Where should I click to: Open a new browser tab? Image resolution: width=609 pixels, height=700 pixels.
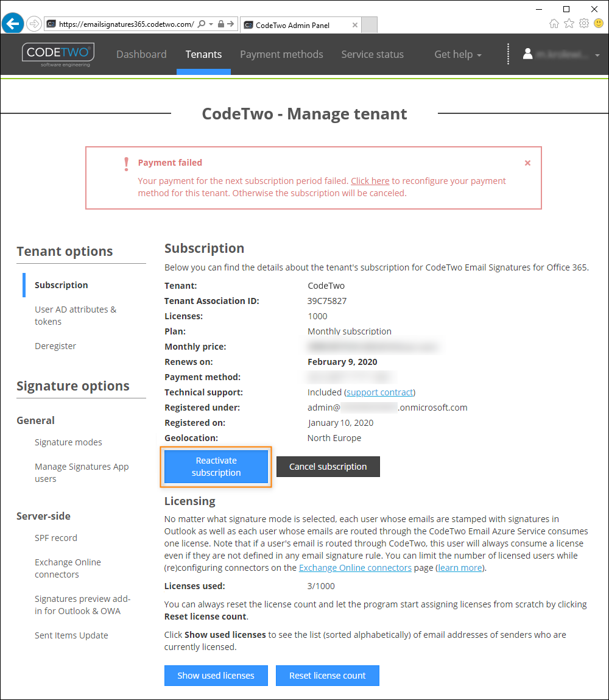(370, 24)
